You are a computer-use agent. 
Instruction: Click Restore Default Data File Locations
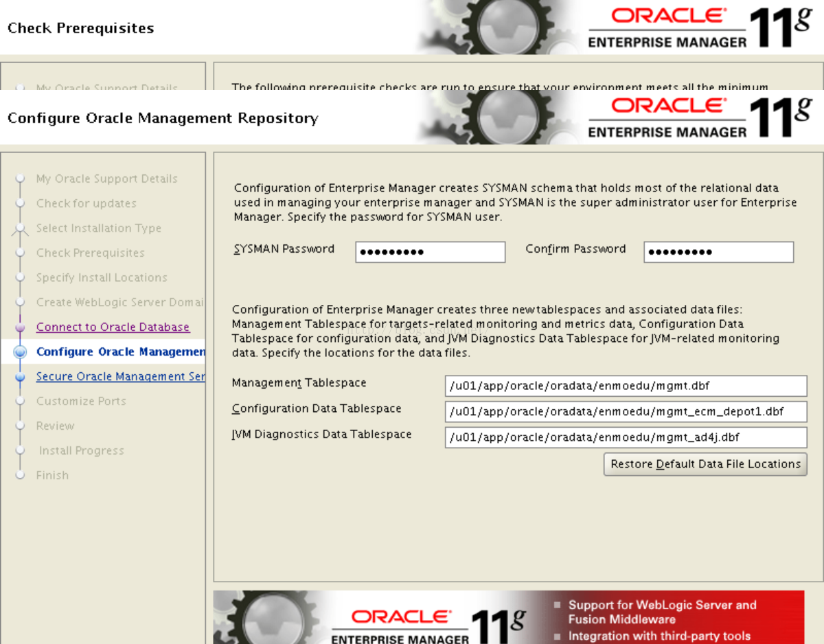705,464
